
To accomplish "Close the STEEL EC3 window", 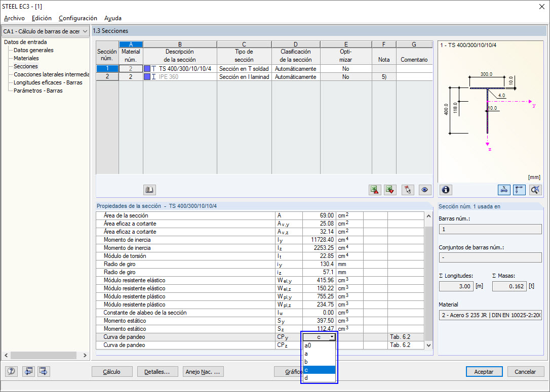I will (x=541, y=7).
